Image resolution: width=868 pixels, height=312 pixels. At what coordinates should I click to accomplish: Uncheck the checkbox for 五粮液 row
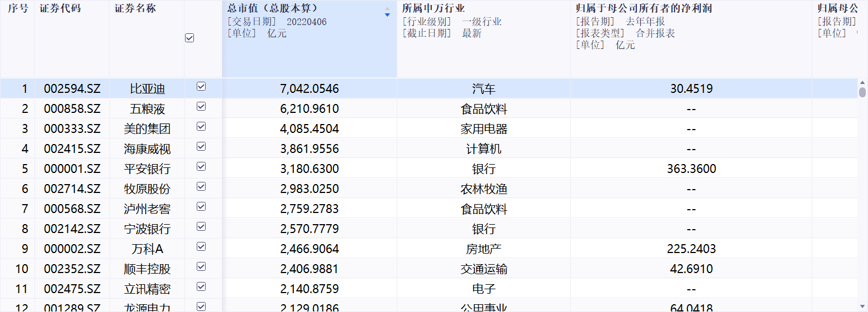[x=201, y=106]
